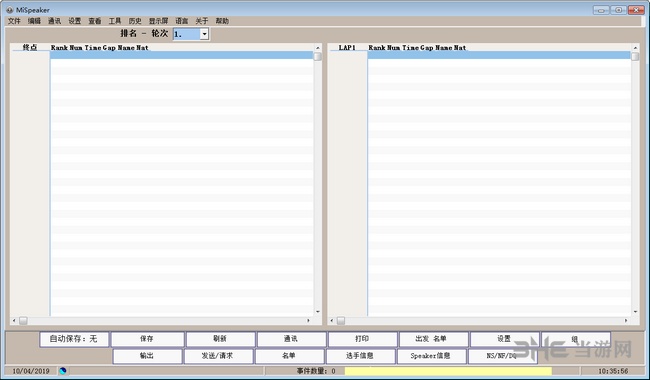Click the 事件数量: 0 status text

point(316,370)
